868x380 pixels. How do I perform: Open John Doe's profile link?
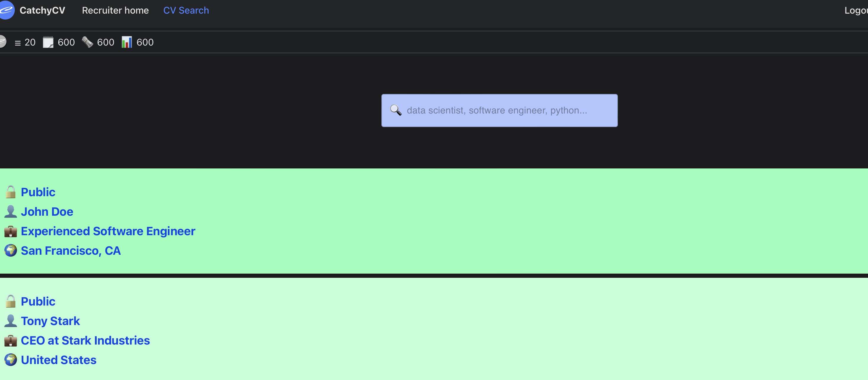[x=47, y=212]
